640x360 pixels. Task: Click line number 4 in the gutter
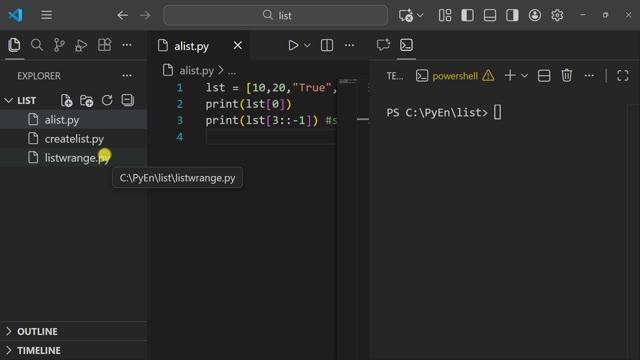[x=180, y=137]
